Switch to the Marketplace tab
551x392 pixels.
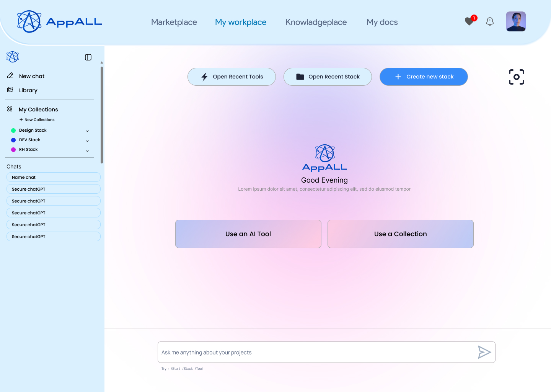[x=174, y=22]
